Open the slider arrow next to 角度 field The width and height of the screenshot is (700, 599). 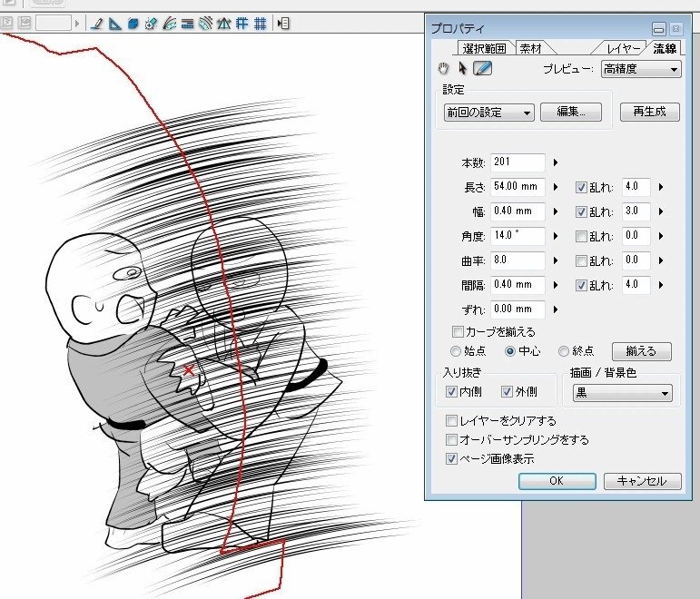point(556,236)
